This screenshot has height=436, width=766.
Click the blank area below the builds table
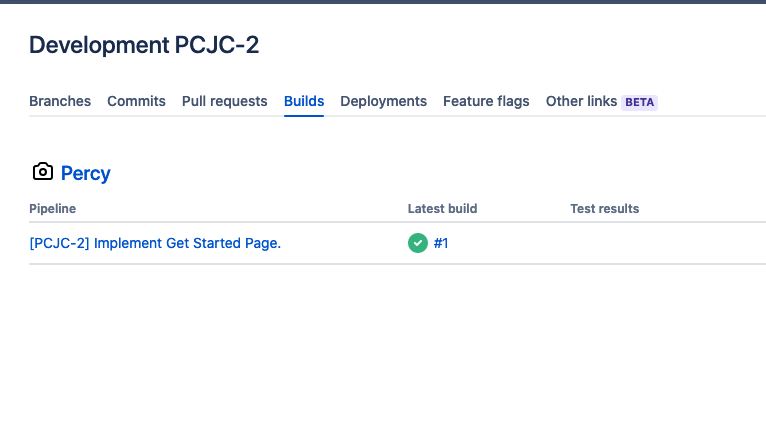coord(383,350)
